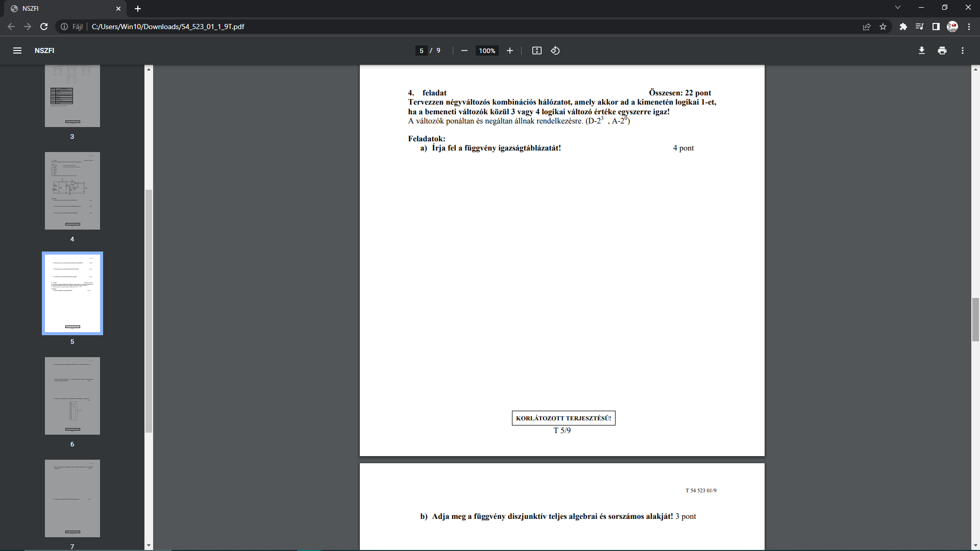The image size is (980, 551).
Task: Toggle the PDF sidebar menu
Action: point(17,51)
